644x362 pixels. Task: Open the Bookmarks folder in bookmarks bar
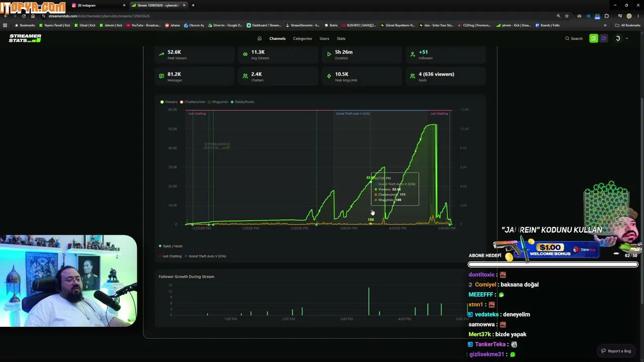click(x=25, y=25)
